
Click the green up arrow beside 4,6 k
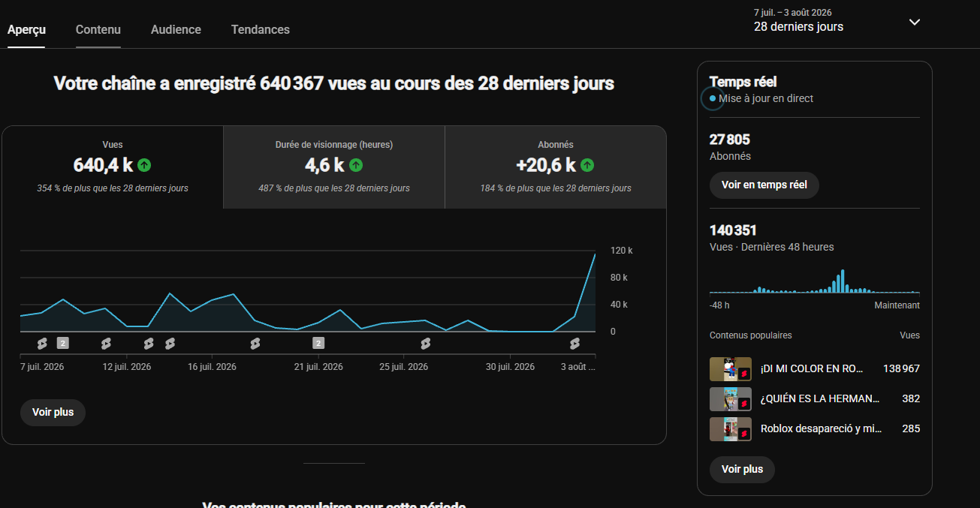point(356,165)
